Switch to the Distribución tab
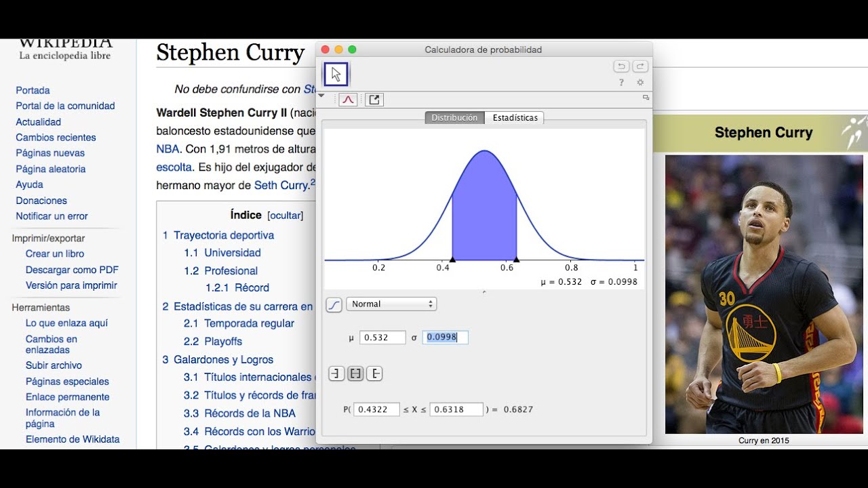This screenshot has height=488, width=868. [454, 118]
